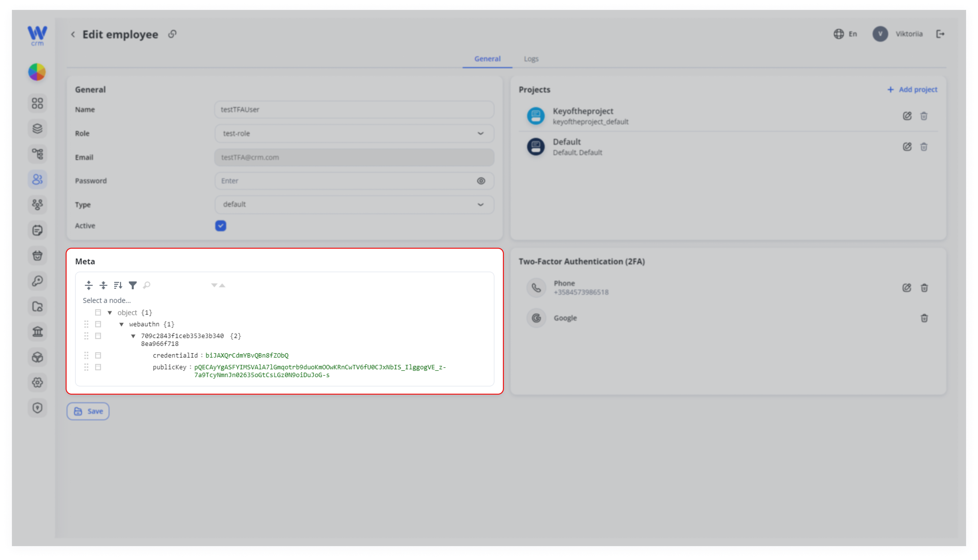This screenshot has height=560, width=978.
Task: Collapse the root object node
Action: point(110,313)
